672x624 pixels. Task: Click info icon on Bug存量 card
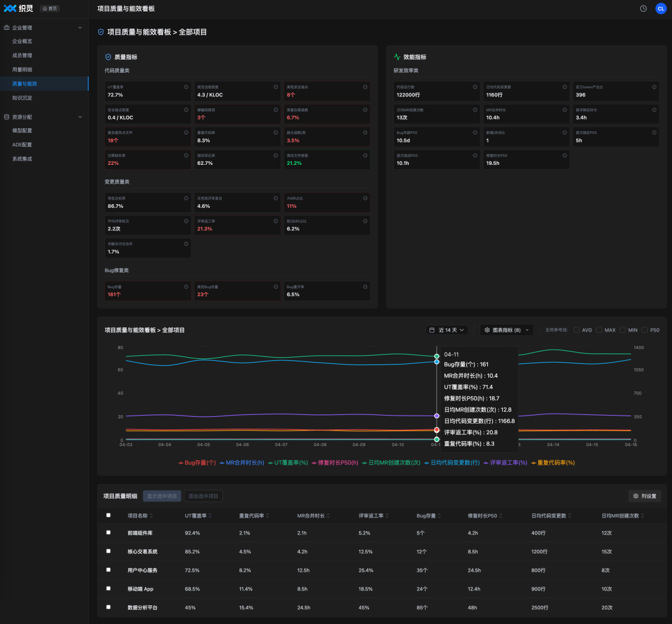[186, 287]
